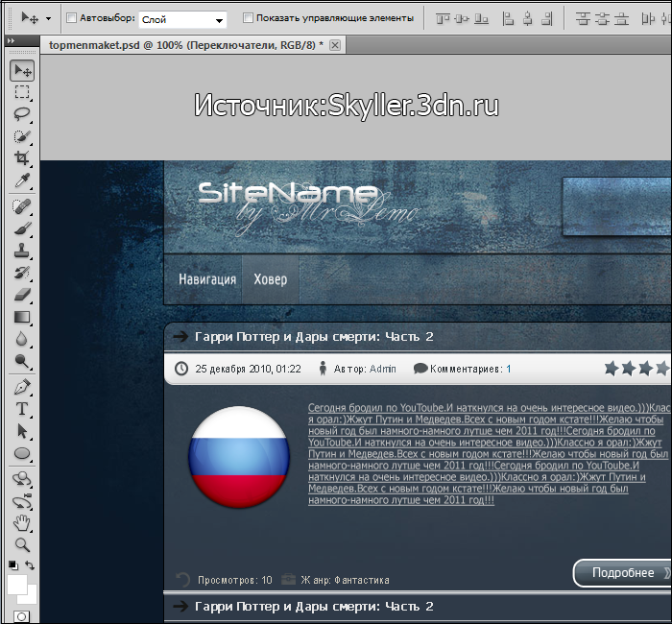Click the Навигация menu item in mockup
This screenshot has height=624, width=672.
(x=206, y=279)
